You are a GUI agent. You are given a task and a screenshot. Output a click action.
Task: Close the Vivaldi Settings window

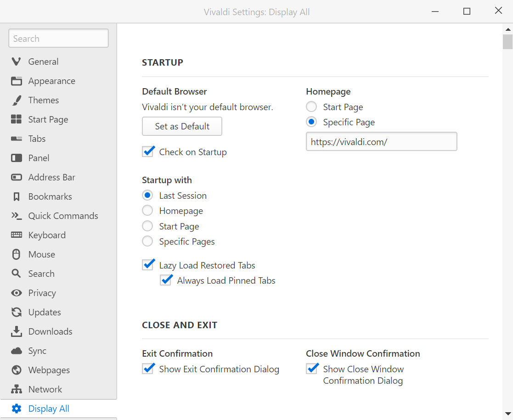click(498, 11)
